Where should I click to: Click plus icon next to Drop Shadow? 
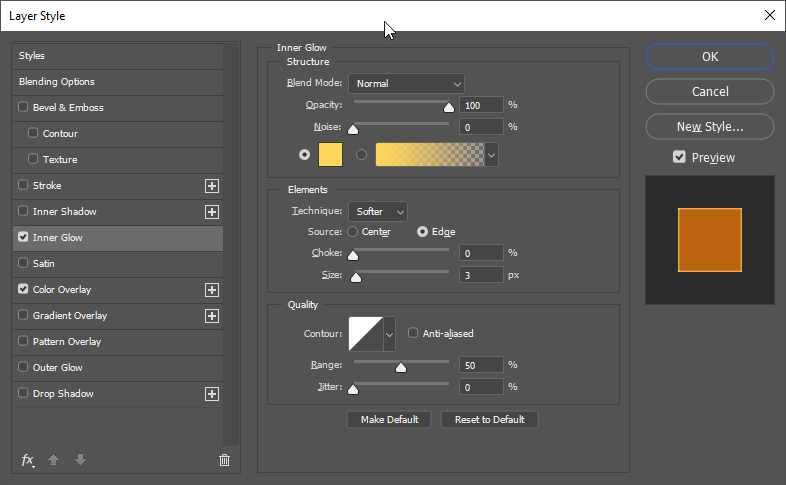tap(212, 394)
